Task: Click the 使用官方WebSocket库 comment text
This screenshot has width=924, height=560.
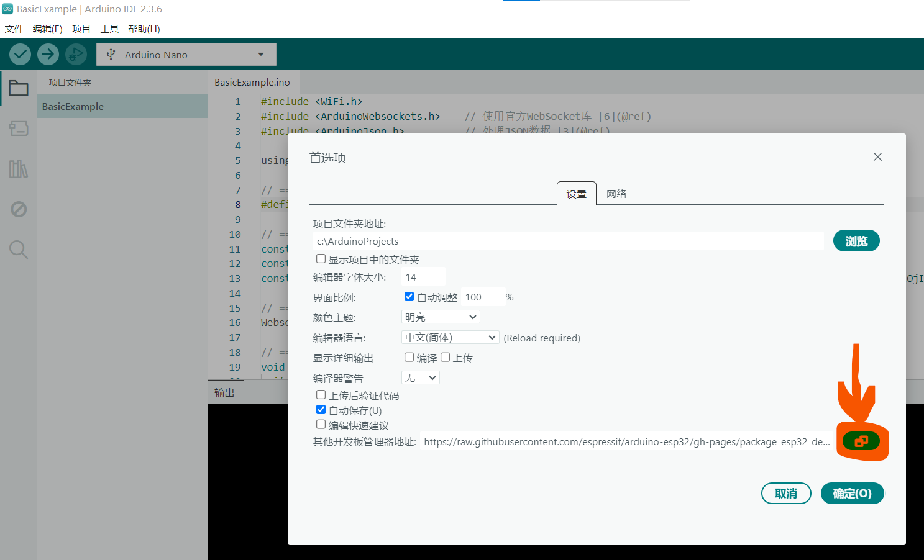Action: click(537, 116)
